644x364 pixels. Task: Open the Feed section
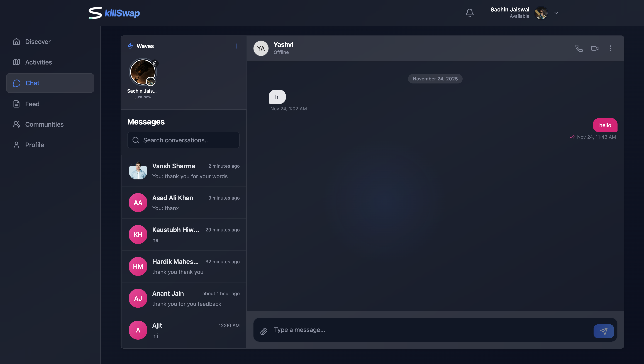click(x=32, y=104)
